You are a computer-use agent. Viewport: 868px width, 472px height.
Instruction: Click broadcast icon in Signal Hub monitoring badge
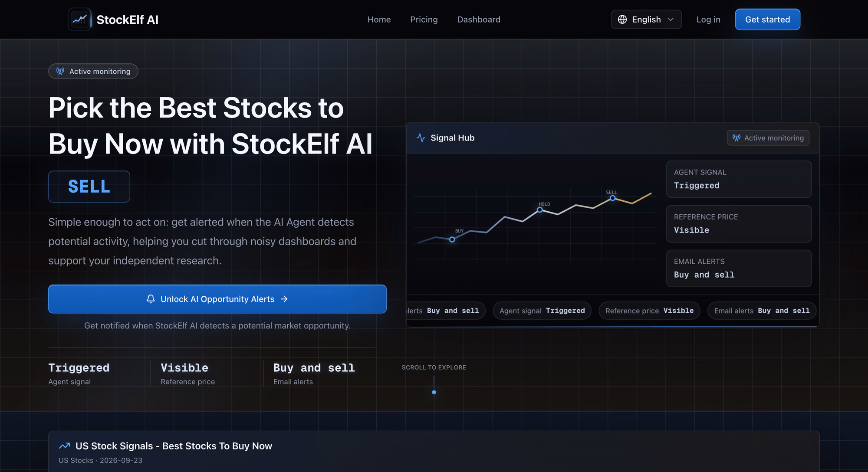point(736,138)
